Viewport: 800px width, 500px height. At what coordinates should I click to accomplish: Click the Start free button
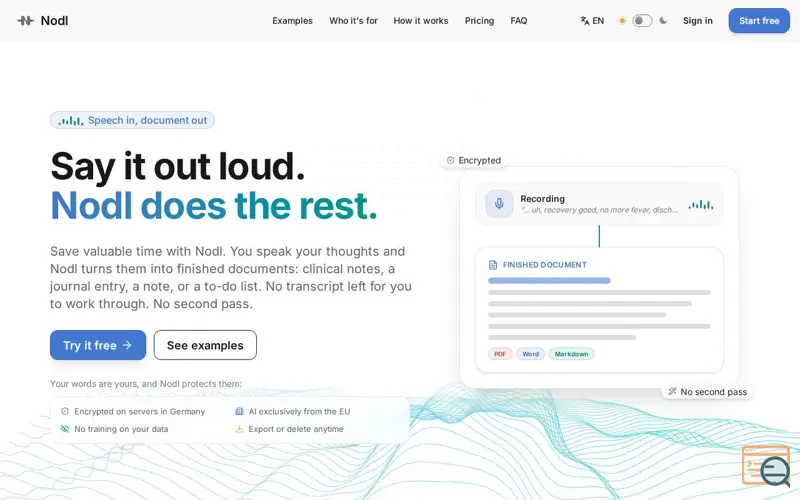pyautogui.click(x=759, y=21)
